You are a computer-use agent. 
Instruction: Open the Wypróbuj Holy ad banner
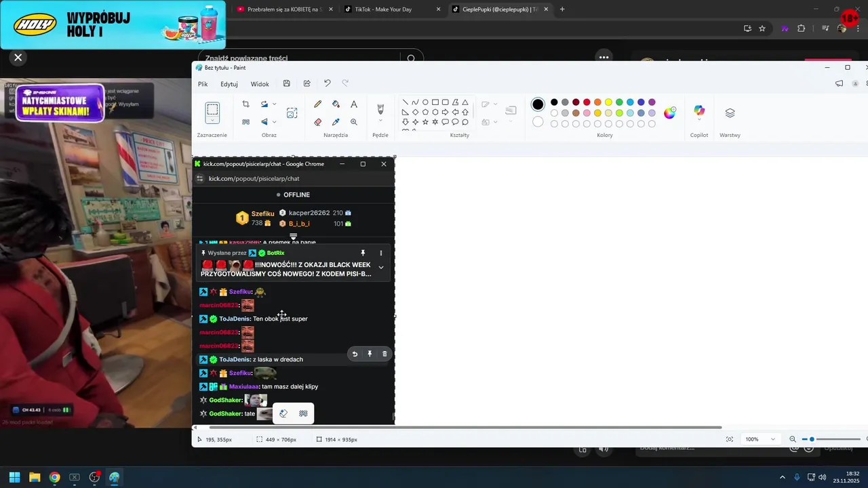point(113,24)
